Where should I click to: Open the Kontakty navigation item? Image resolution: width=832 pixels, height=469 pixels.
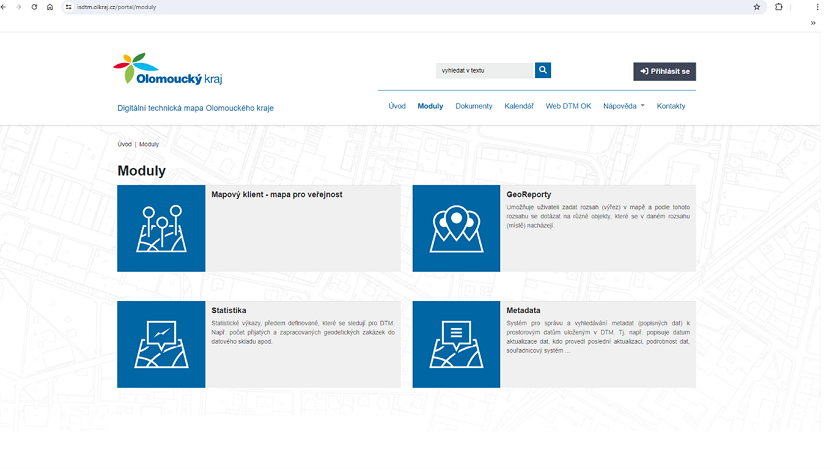[671, 106]
